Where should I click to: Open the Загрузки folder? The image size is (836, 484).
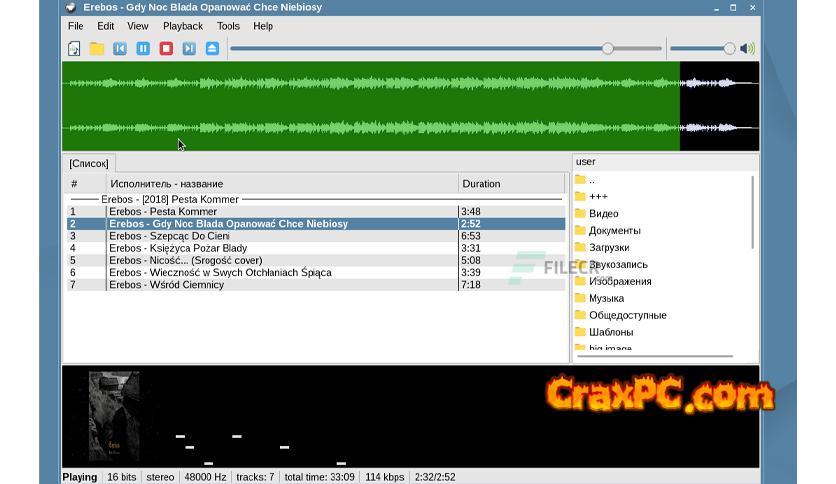609,247
